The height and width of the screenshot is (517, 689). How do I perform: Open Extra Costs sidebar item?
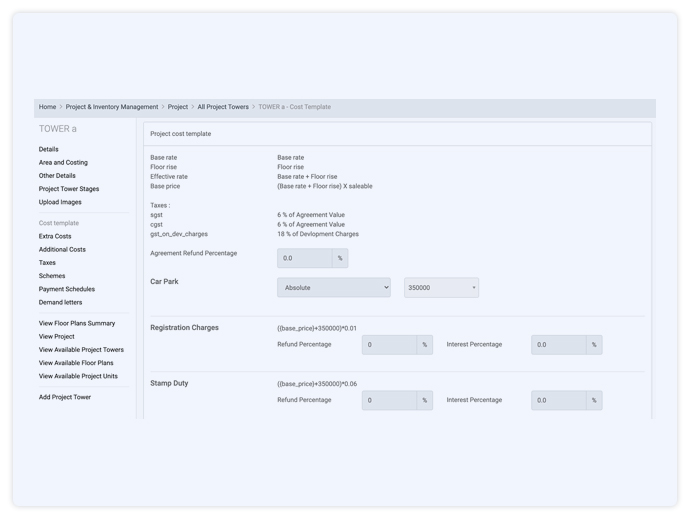[x=55, y=236]
